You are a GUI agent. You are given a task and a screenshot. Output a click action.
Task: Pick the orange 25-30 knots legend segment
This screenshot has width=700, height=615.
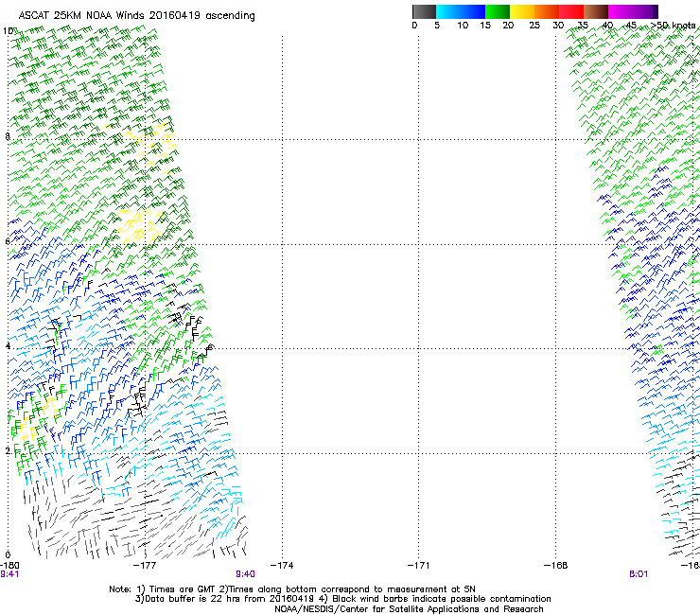[x=547, y=11]
